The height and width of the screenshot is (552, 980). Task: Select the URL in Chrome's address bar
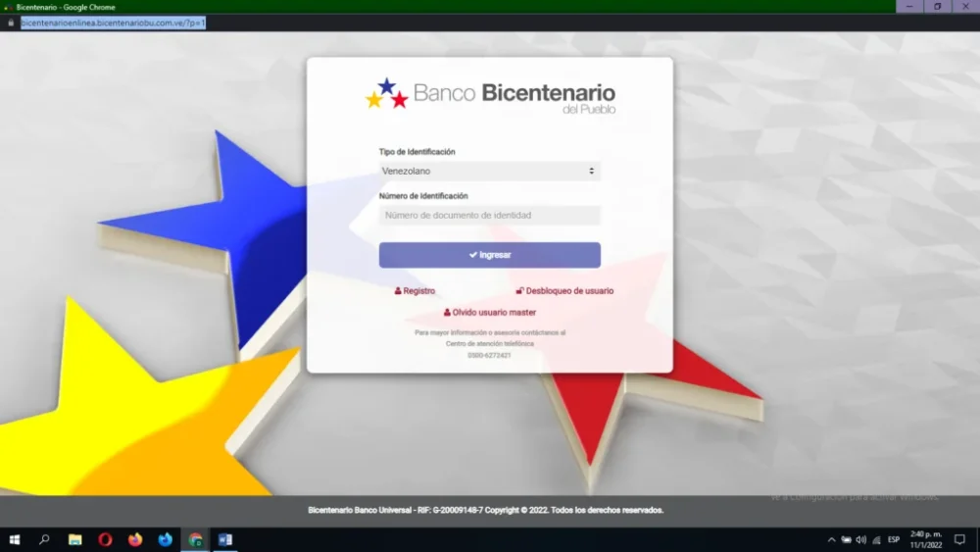click(x=113, y=23)
